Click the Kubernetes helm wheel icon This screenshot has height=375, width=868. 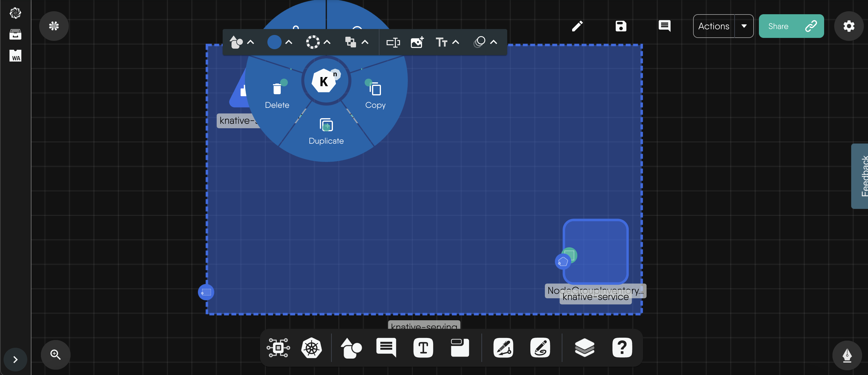pyautogui.click(x=311, y=347)
